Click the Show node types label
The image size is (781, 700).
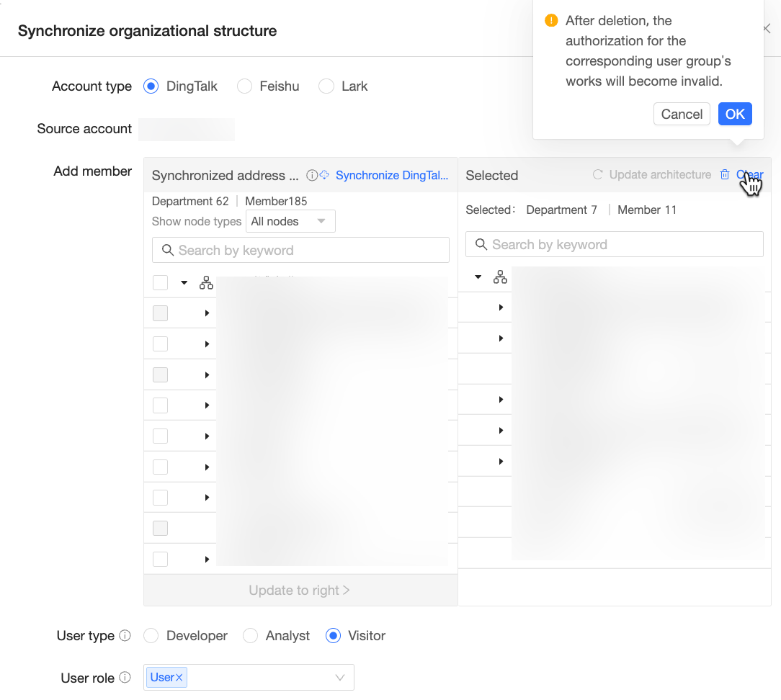point(197,222)
